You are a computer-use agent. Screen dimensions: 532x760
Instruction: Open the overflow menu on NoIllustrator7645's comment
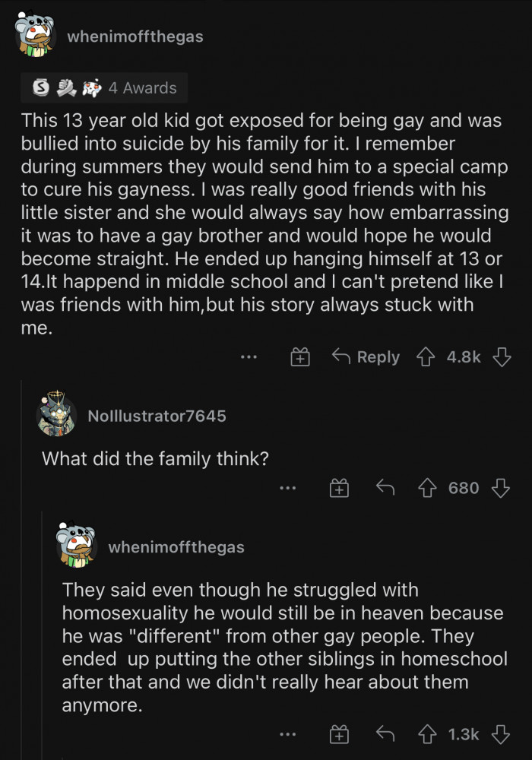pos(288,489)
